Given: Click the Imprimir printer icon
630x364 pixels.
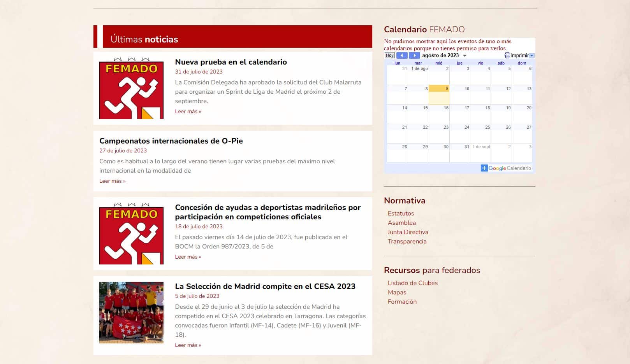Looking at the screenshot, I should 507,55.
